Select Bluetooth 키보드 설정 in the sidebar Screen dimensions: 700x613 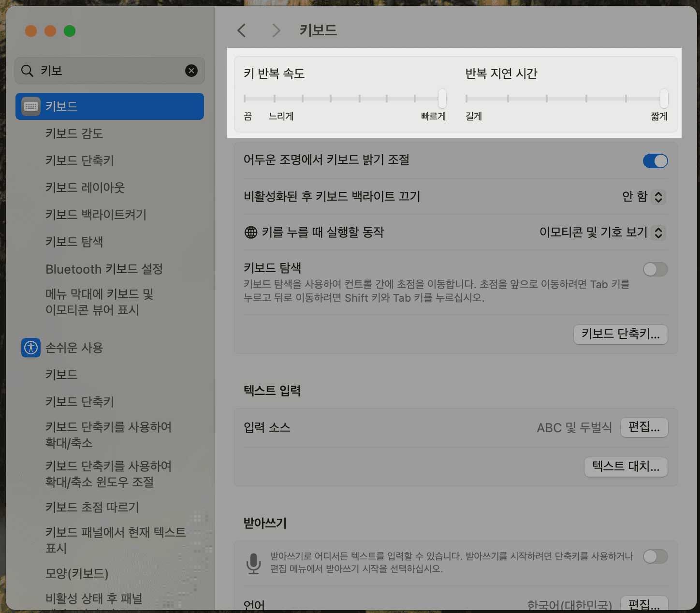[x=104, y=269]
